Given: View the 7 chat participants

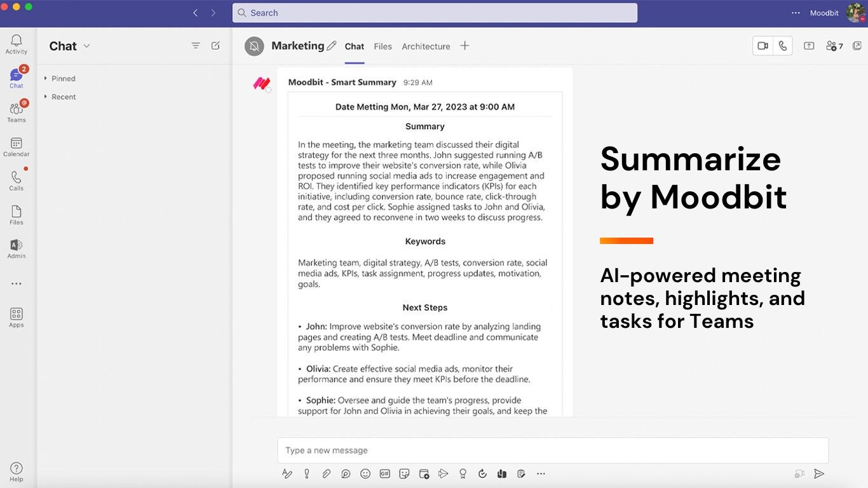Looking at the screenshot, I should point(834,46).
